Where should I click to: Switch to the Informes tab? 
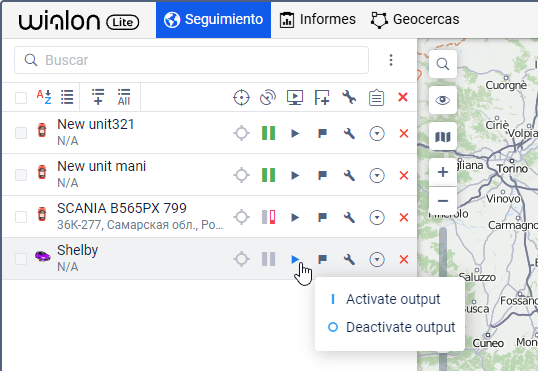click(x=318, y=19)
